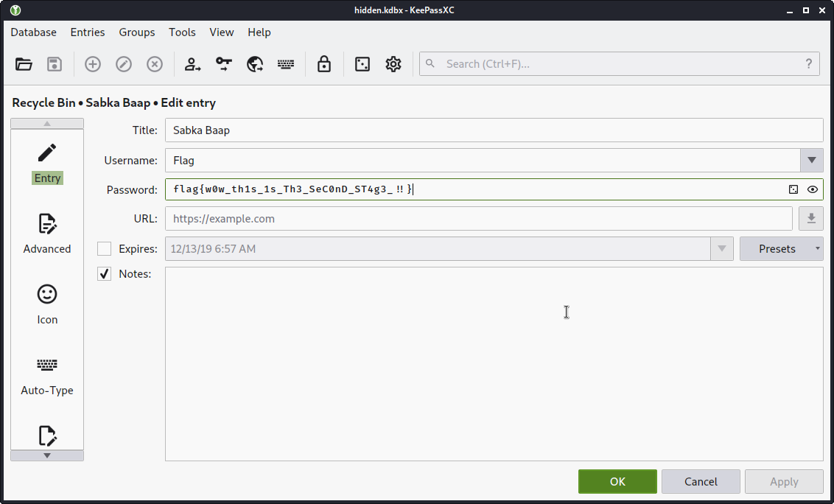Screen dimensions: 834x504
Task: Copy username to clipboard icon
Action: pos(192,64)
